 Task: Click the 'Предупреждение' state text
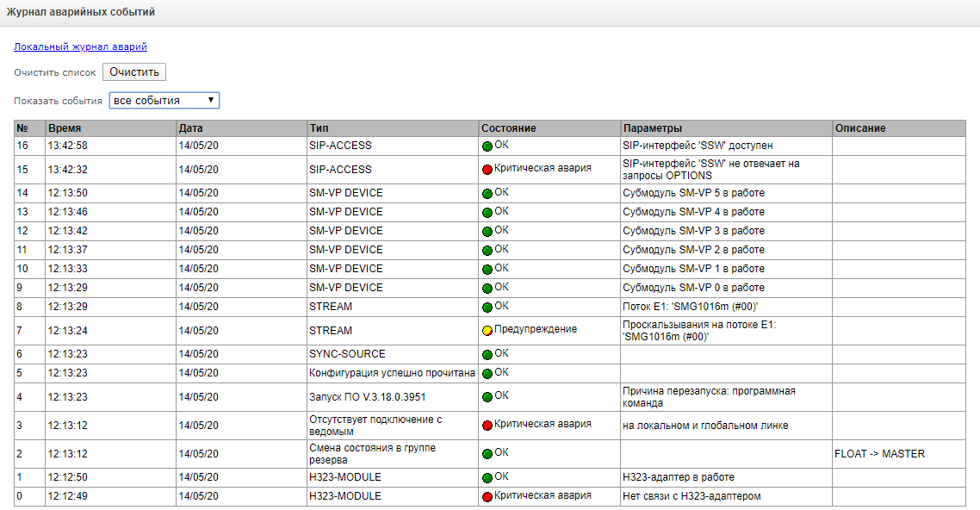tap(536, 329)
